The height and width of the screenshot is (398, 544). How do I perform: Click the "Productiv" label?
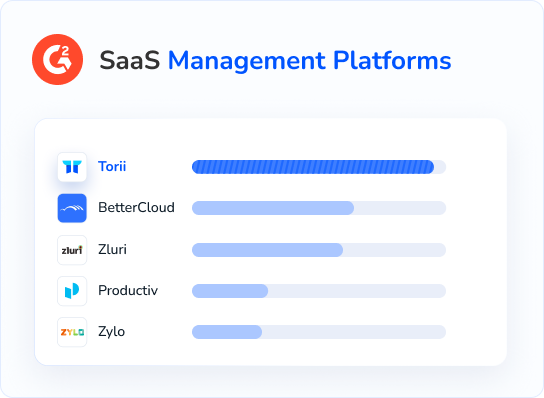click(128, 290)
